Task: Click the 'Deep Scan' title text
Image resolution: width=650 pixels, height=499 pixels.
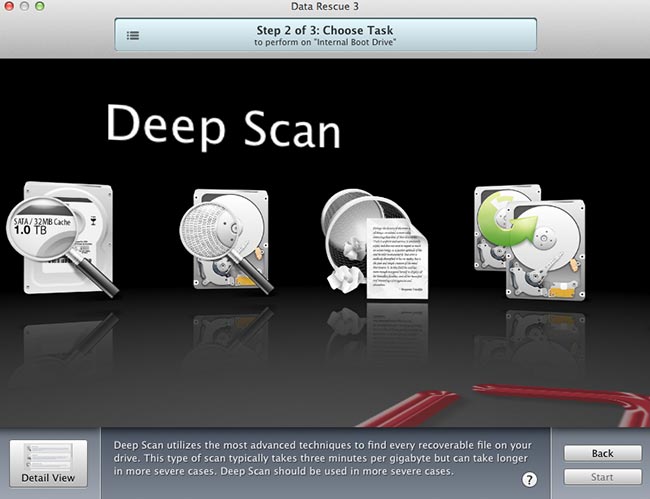Action: click(223, 126)
